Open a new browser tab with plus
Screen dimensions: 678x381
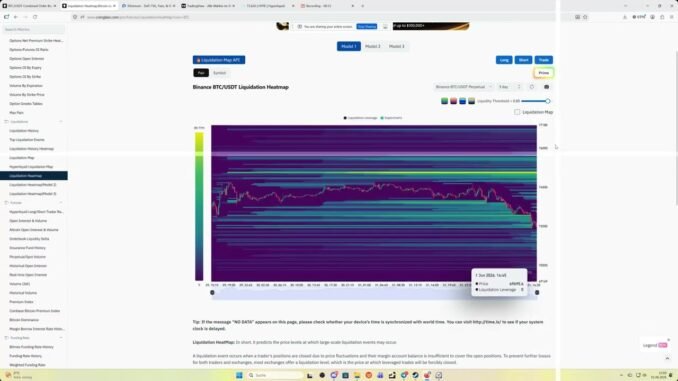362,6
